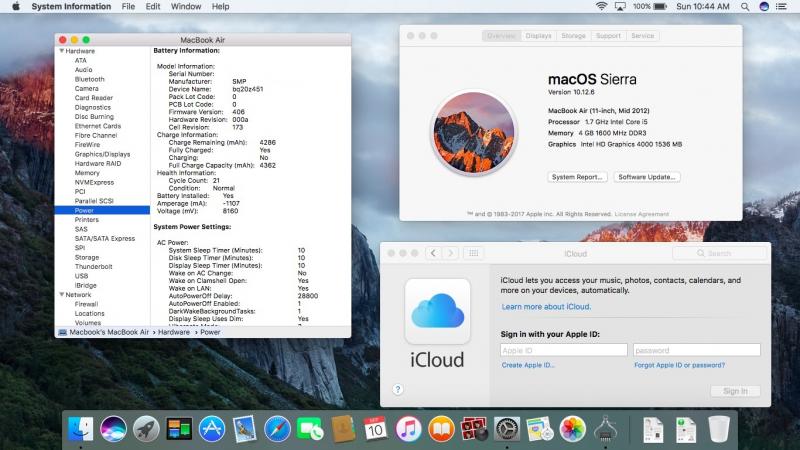Click Hardware in the path bar
This screenshot has height=450, width=800.
click(173, 332)
